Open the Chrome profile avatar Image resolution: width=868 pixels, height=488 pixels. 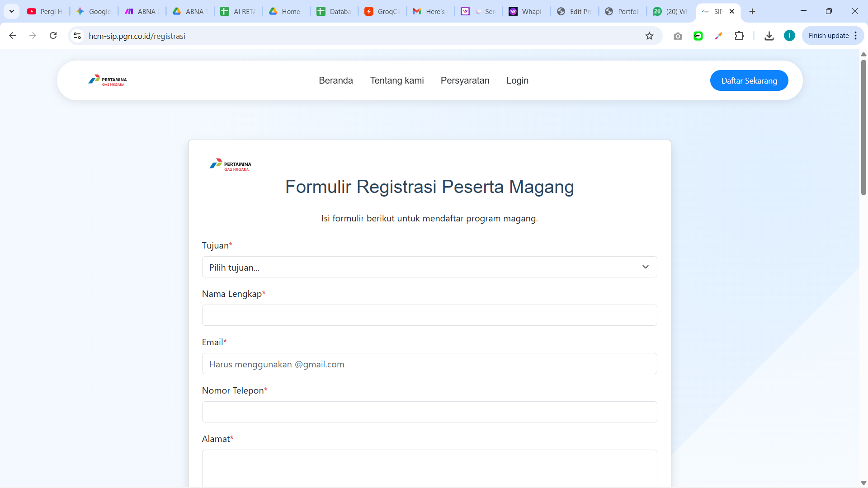point(789,36)
